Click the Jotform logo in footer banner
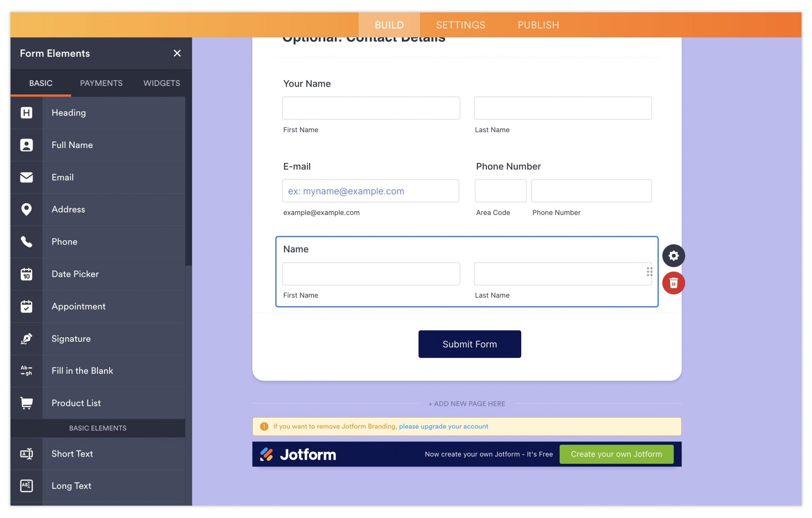The height and width of the screenshot is (518, 812). click(298, 454)
